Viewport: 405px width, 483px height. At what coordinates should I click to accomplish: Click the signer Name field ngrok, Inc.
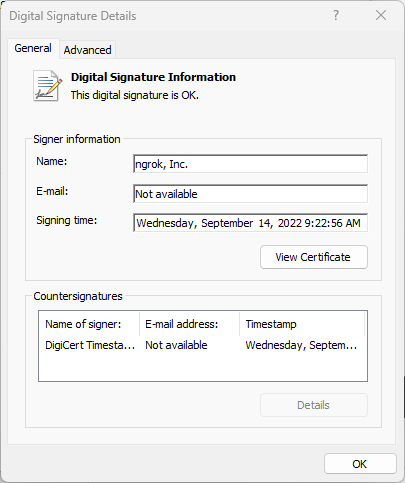[x=250, y=164]
